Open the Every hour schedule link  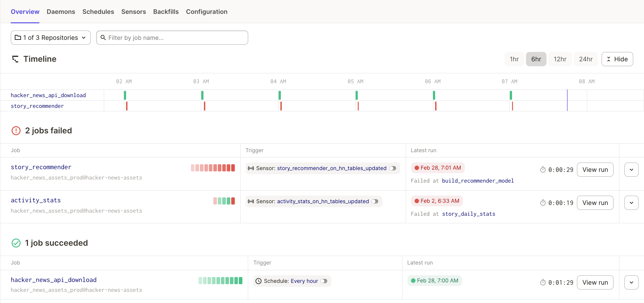[x=305, y=281]
